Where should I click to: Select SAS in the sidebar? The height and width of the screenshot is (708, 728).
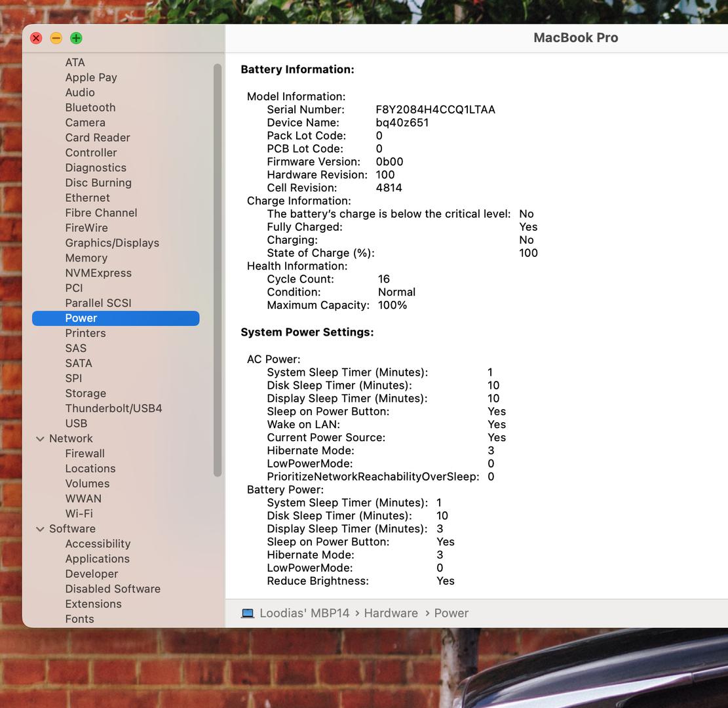pos(75,348)
